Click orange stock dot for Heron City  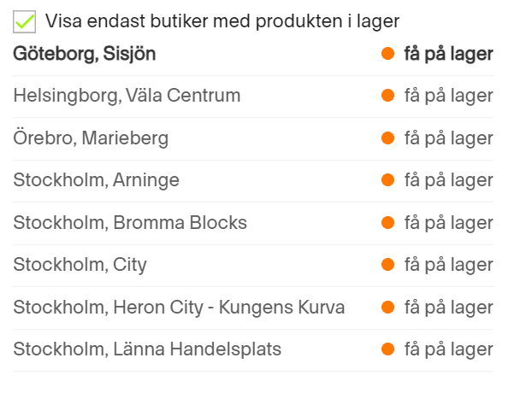click(x=387, y=308)
